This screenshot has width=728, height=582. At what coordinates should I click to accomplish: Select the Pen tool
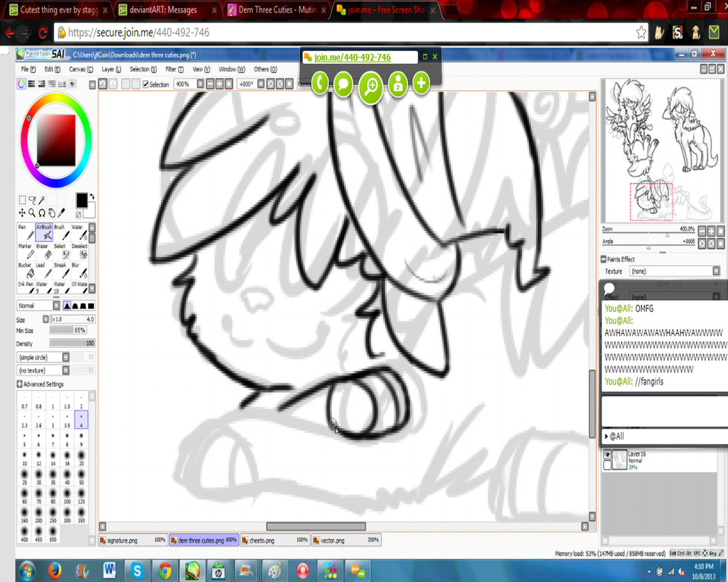[x=26, y=232]
